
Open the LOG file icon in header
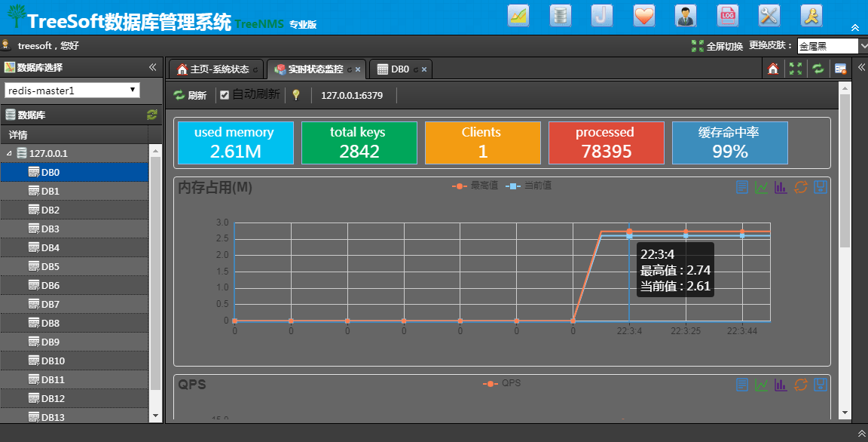[x=727, y=16]
